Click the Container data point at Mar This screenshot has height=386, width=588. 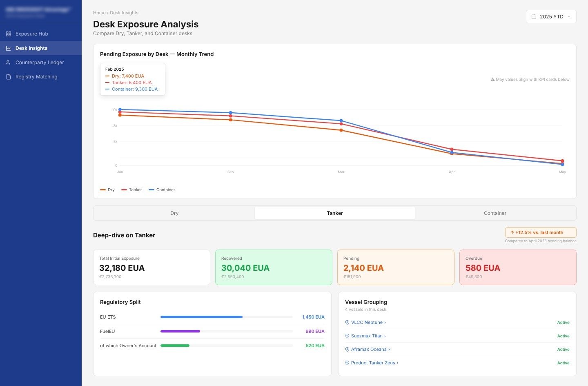coord(341,121)
